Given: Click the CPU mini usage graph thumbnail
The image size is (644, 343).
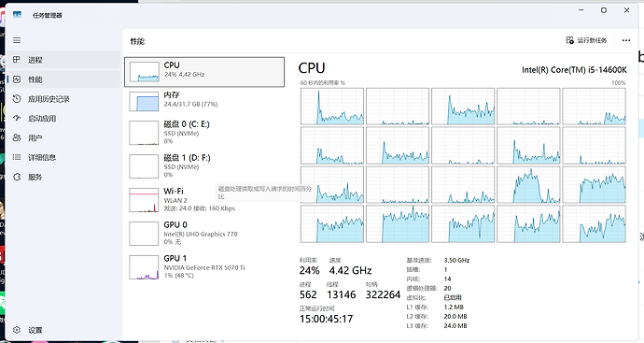Looking at the screenshot, I should (x=144, y=72).
